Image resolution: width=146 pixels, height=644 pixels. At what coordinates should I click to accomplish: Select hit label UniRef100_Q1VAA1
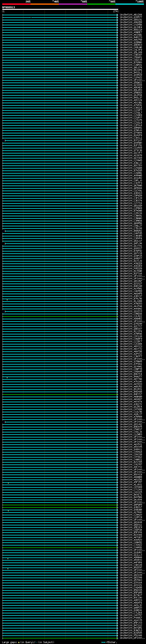click(x=131, y=367)
